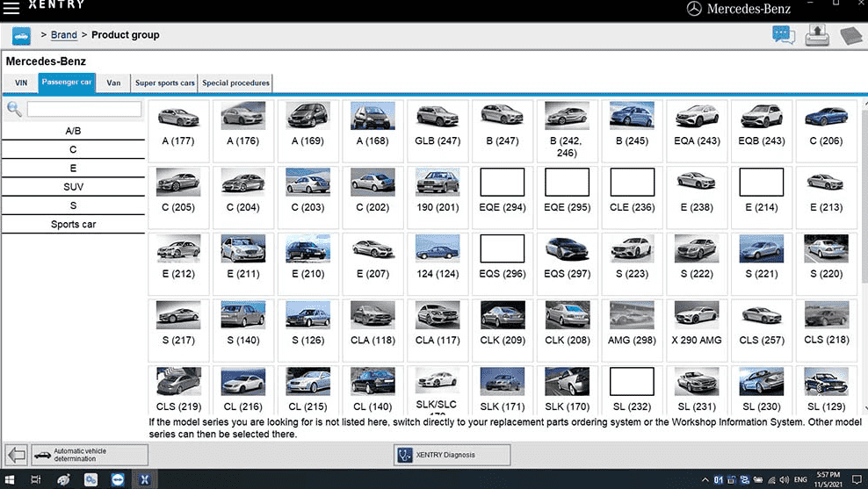Switch to the Passenger car tab
This screenshot has height=489, width=868.
(67, 83)
